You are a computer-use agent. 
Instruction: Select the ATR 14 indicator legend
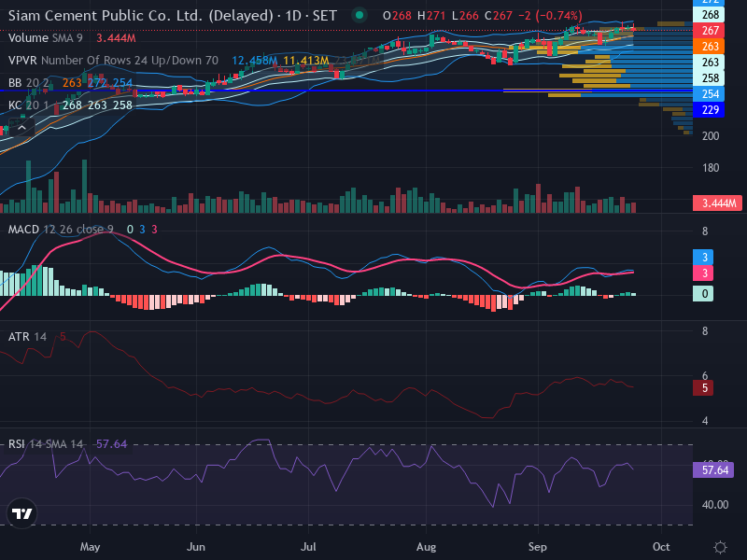(27, 337)
